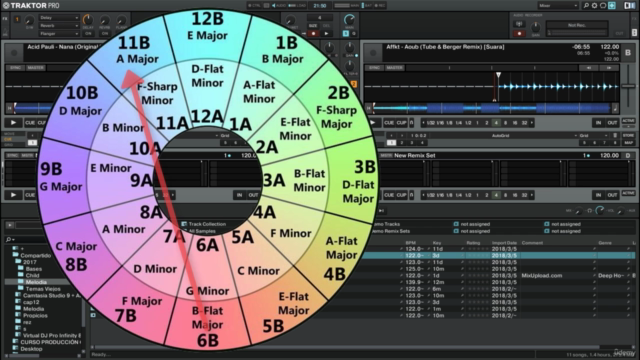The width and height of the screenshot is (640, 360).
Task: Click the broadcast icon in Audio Recorder
Action: click(519, 24)
